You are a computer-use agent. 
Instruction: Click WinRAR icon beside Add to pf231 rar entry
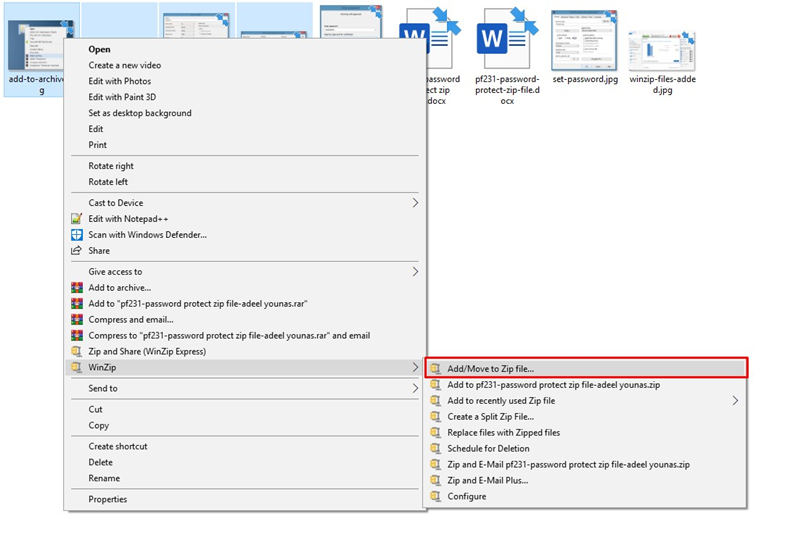pos(77,303)
